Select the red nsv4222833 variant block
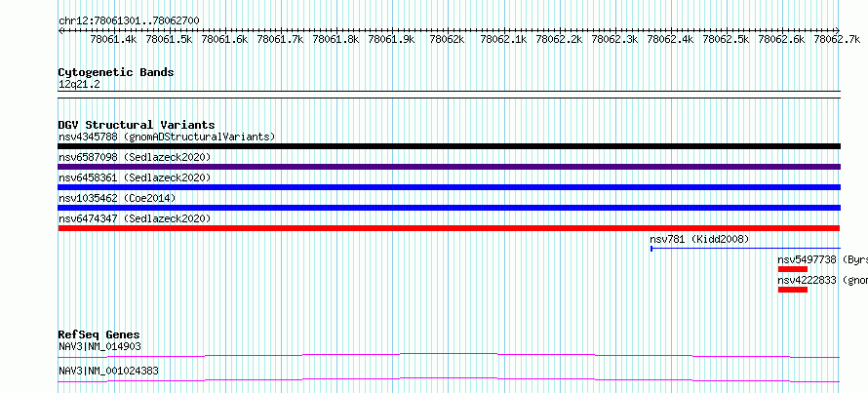This screenshot has height=393, width=868. click(793, 290)
